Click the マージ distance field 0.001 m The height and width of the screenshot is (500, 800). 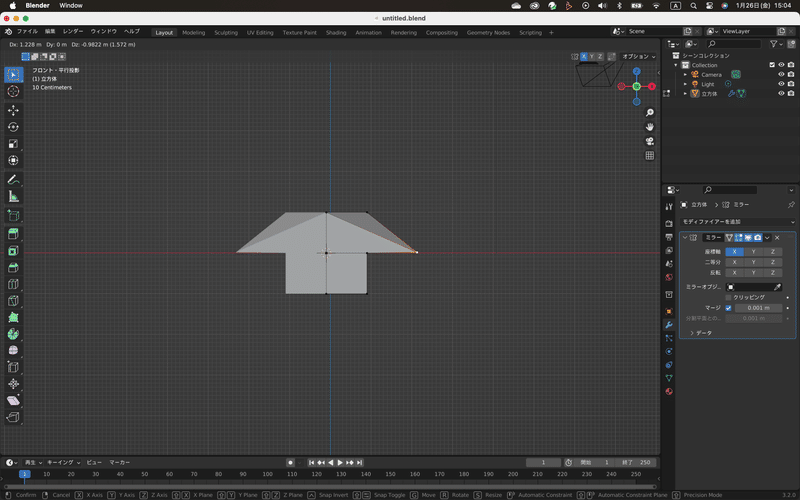[758, 308]
